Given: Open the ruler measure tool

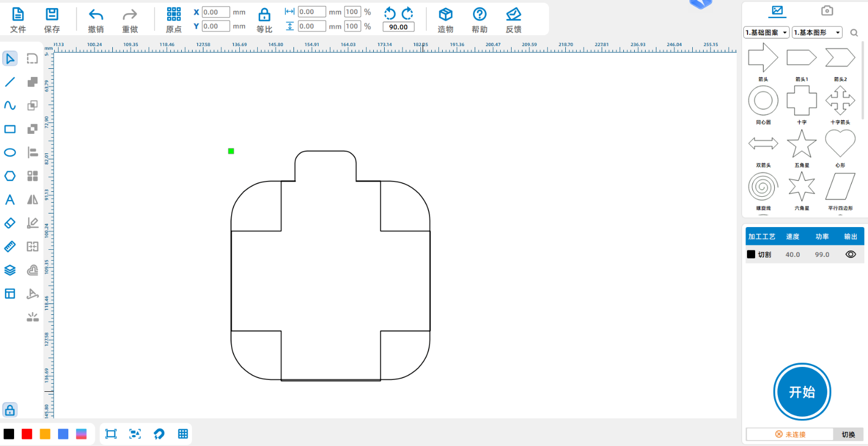Looking at the screenshot, I should tap(10, 247).
